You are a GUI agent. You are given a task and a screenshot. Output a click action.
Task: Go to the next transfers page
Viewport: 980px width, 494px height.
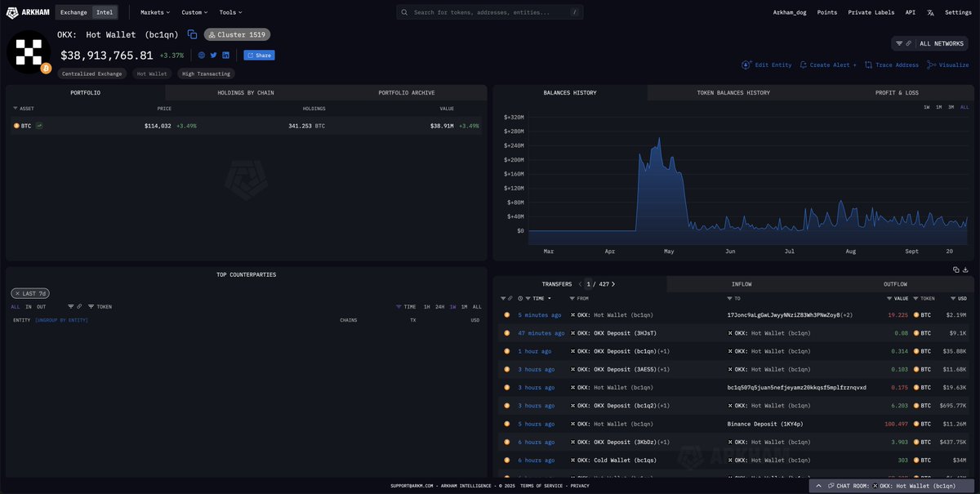point(613,284)
